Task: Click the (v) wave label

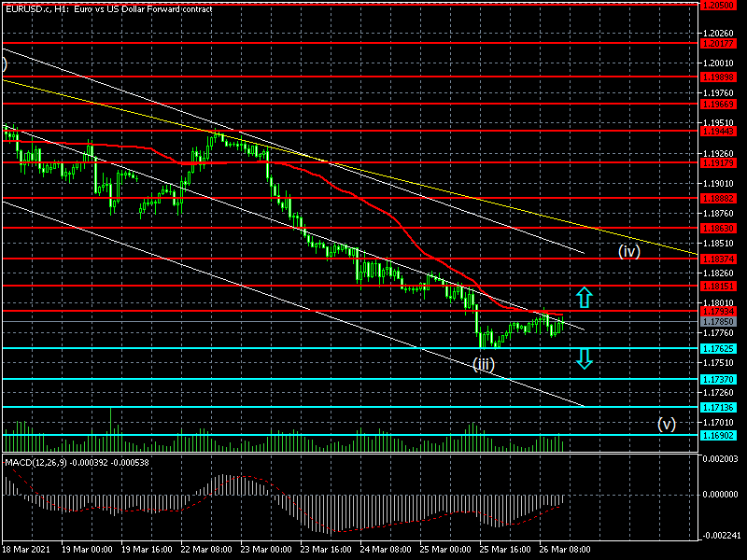Action: [x=667, y=424]
